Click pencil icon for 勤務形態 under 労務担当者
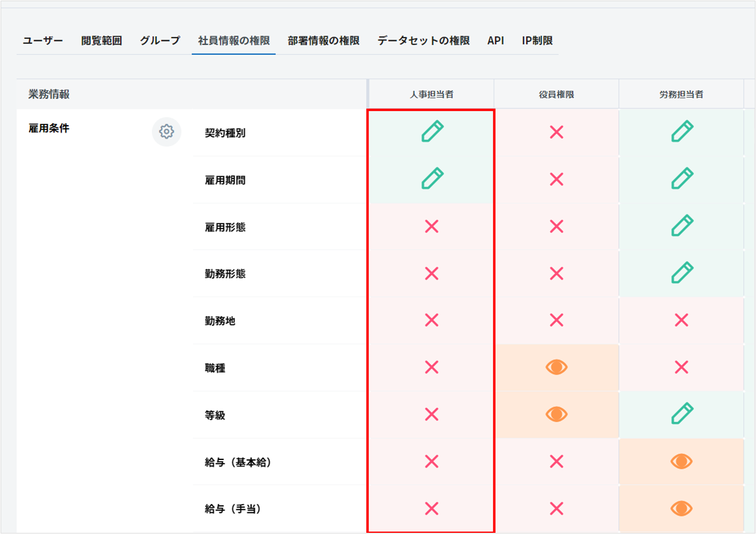756x534 pixels. [681, 273]
